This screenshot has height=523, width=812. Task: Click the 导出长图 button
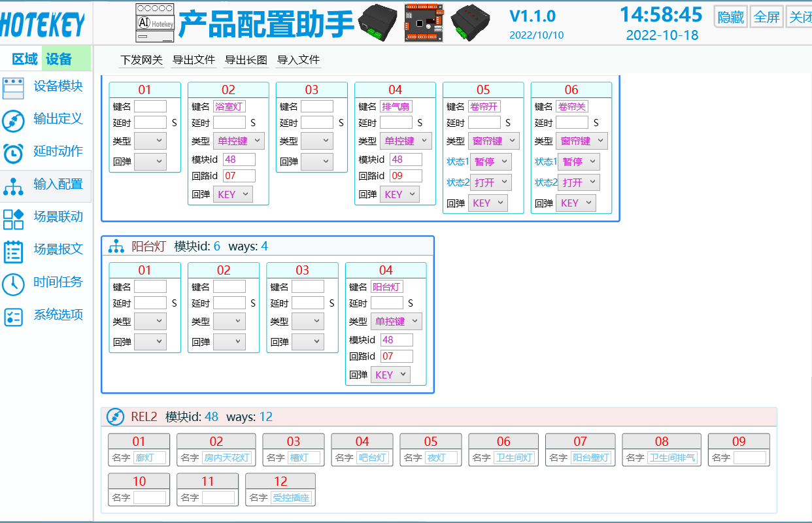[246, 60]
